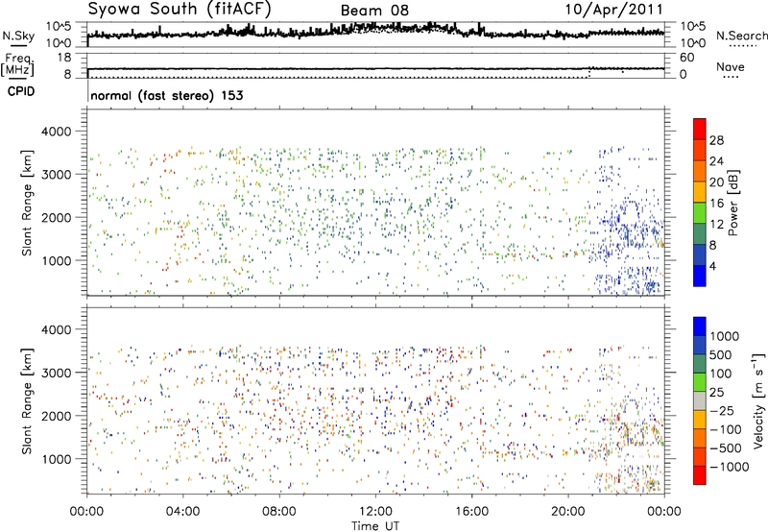The width and height of the screenshot is (768, 532).
Task: Click the 'N.Search' legend label
Action: point(741,36)
